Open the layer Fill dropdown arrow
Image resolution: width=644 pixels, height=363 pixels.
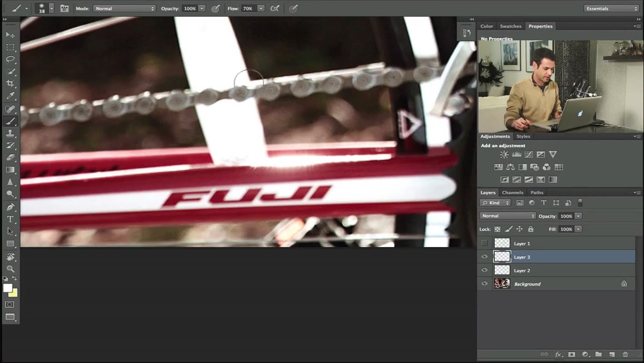pyautogui.click(x=578, y=229)
